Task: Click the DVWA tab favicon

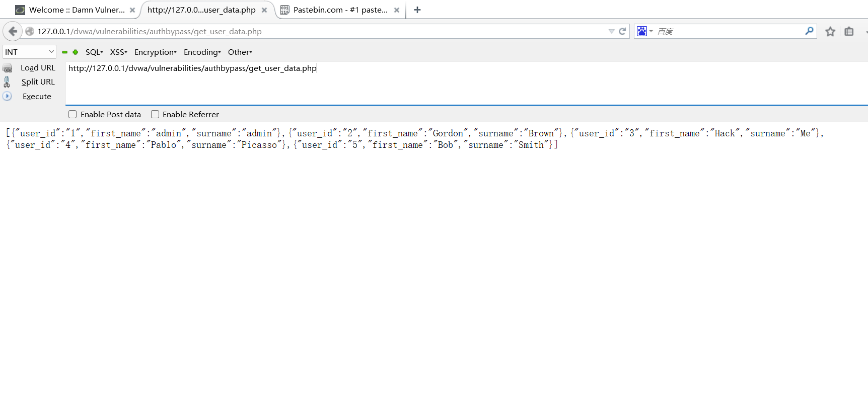Action: (20, 10)
